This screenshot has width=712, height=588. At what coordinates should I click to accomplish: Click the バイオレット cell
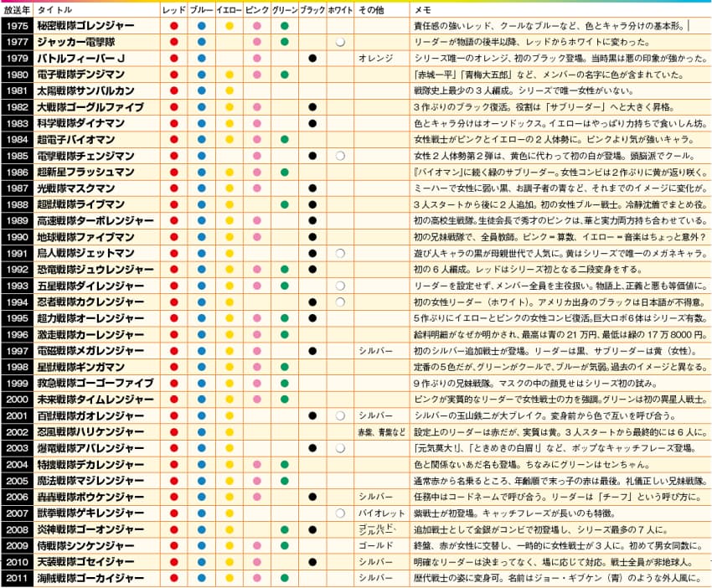381,513
